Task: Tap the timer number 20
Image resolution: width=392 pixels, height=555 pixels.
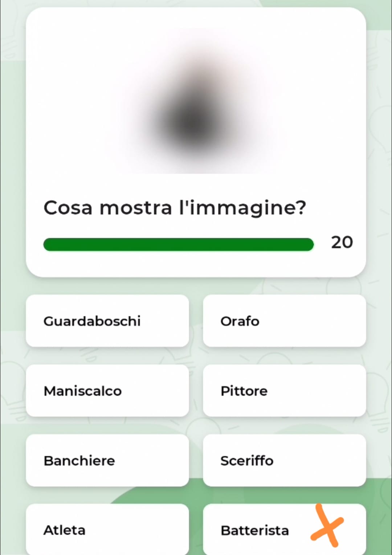Action: point(342,242)
